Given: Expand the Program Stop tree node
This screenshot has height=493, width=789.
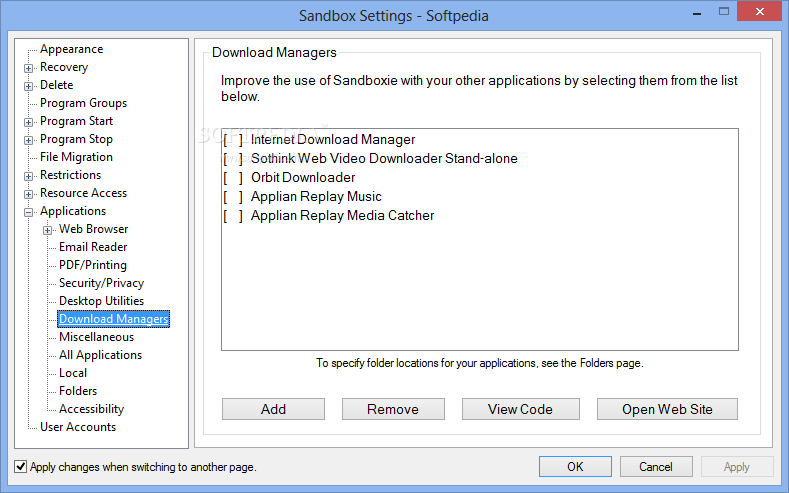Looking at the screenshot, I should pos(29,140).
